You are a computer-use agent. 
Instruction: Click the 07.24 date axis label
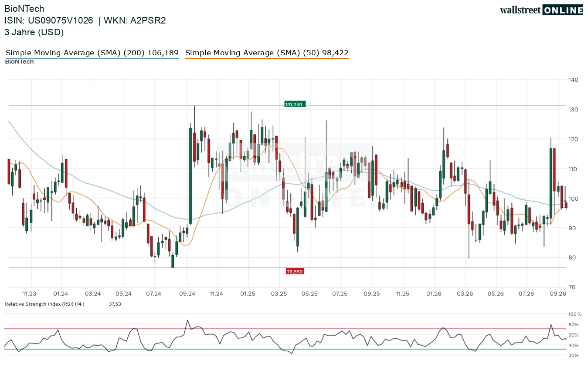[154, 294]
